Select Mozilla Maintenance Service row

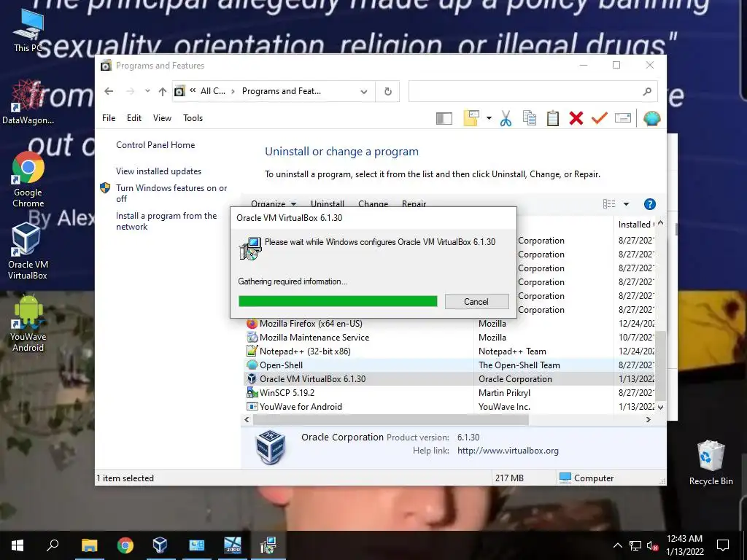[450, 338]
